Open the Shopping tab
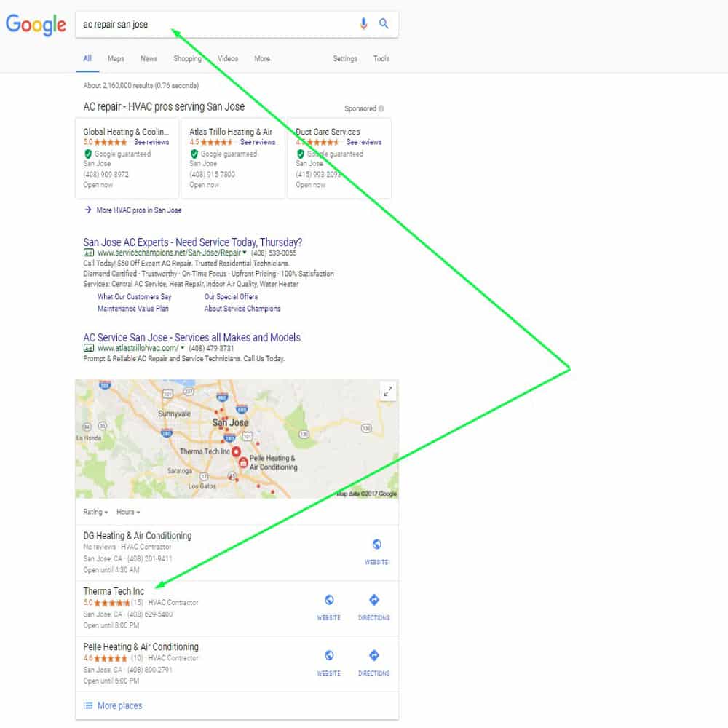728x728 pixels. (x=187, y=58)
